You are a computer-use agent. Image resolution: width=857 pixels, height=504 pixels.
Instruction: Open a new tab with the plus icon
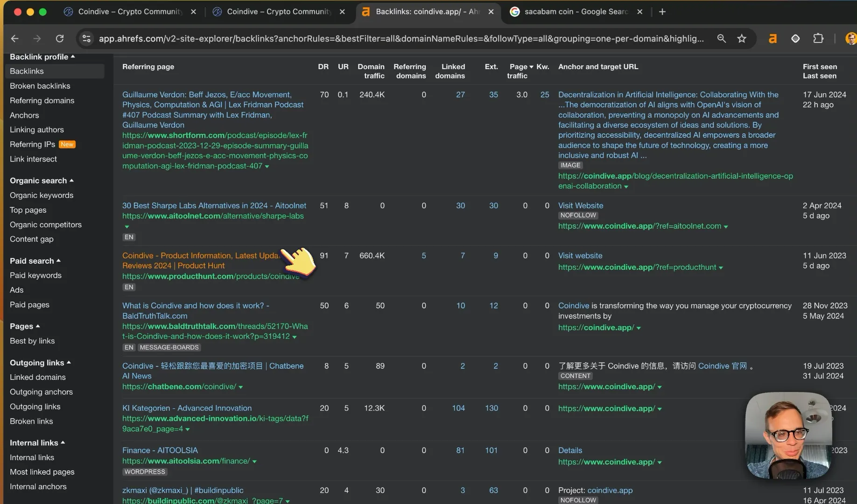point(662,12)
